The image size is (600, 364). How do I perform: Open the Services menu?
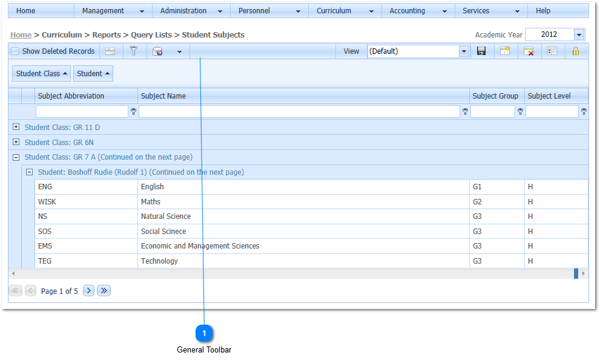pos(491,11)
